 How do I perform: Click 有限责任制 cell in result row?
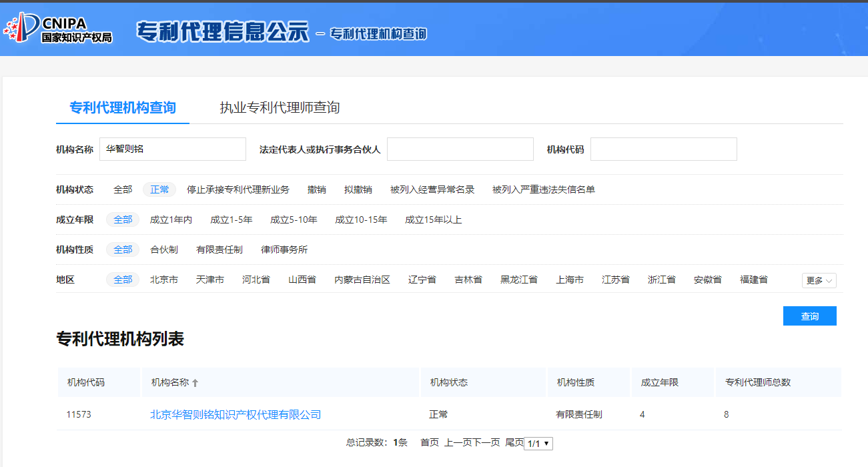click(x=579, y=414)
